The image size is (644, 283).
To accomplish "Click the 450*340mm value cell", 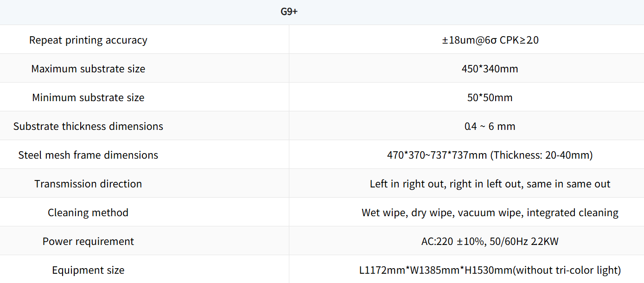I will [490, 69].
